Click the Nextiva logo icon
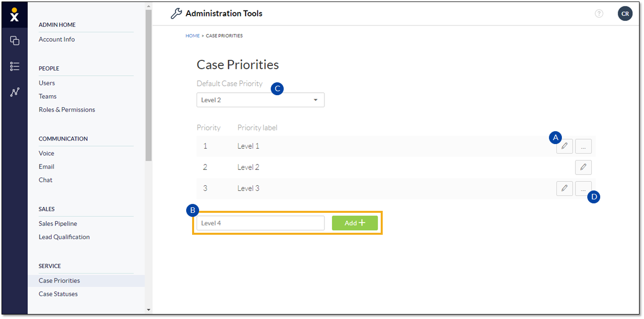644x319 pixels. tap(14, 15)
